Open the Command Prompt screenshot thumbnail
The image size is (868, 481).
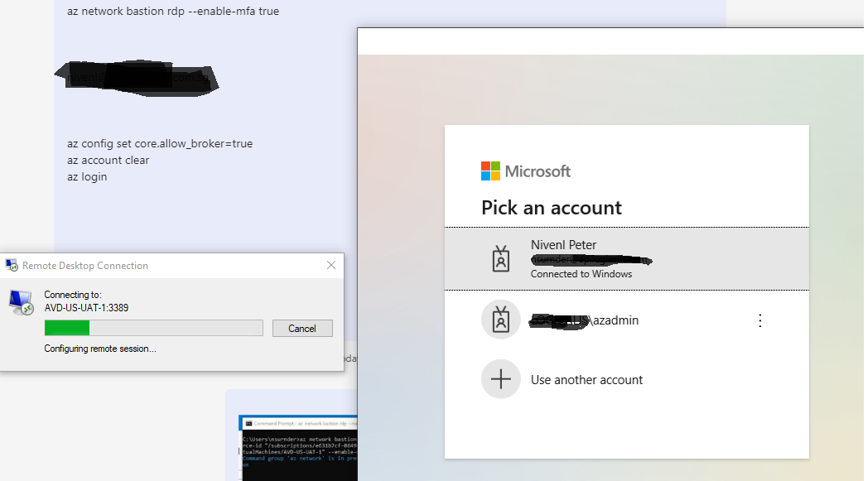point(298,447)
